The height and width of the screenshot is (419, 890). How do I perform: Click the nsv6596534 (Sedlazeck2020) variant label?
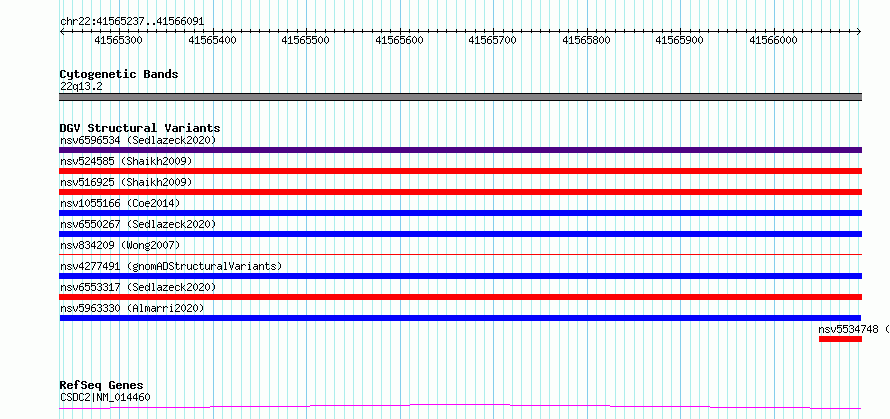coord(138,140)
